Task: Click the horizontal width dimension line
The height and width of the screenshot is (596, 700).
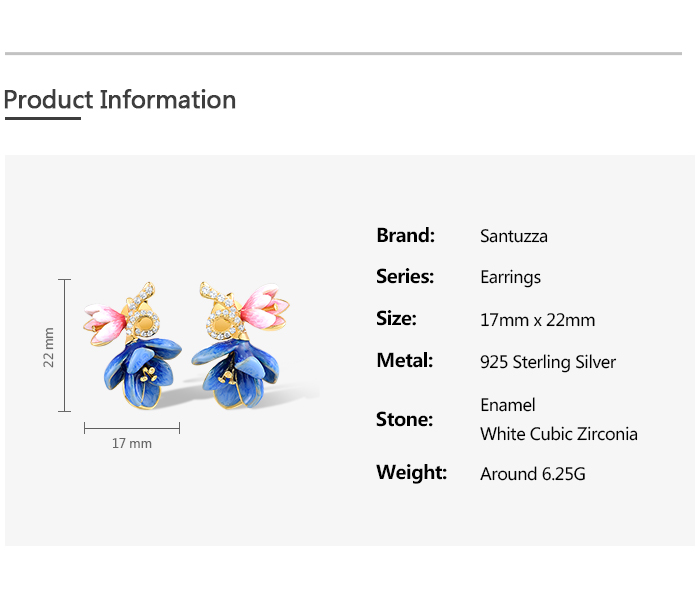Action: [x=132, y=428]
